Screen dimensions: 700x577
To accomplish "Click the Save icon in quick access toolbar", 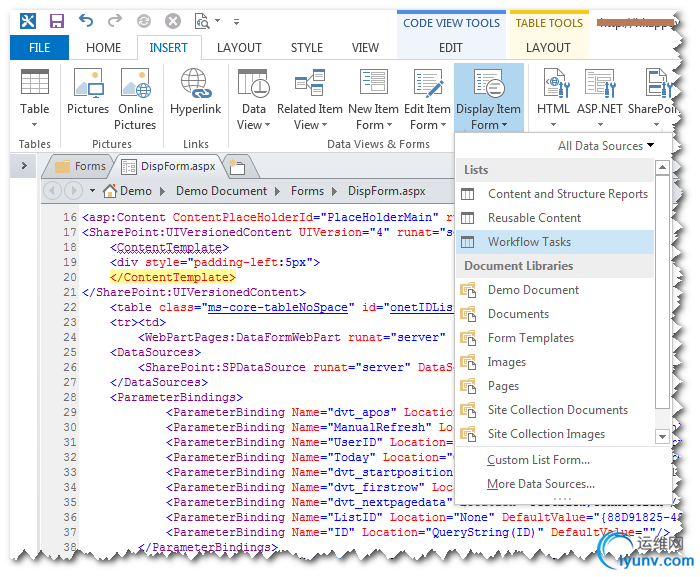I will pos(57,21).
